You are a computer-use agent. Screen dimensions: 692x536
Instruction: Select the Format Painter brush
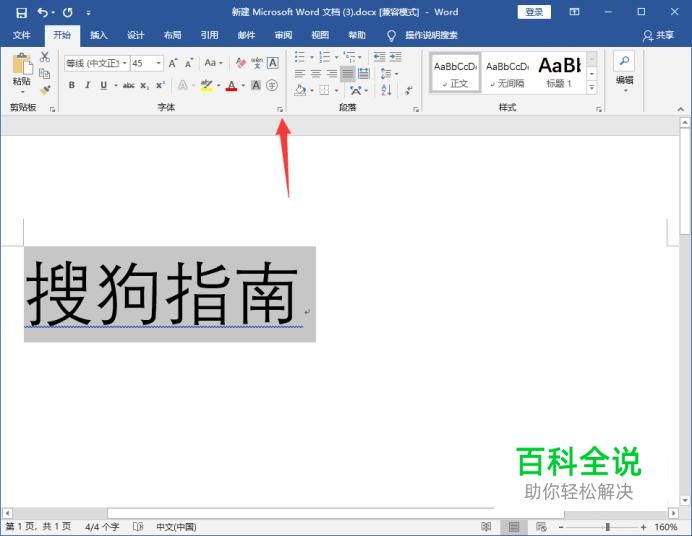[45, 90]
